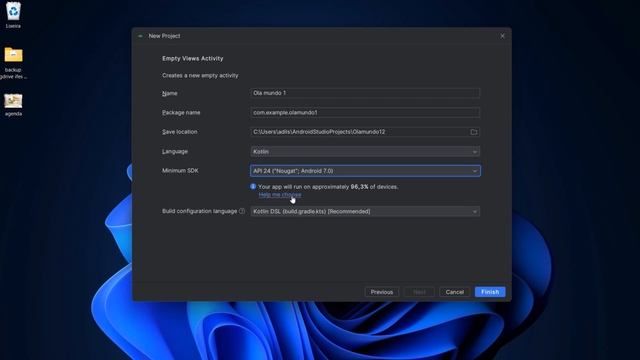
Task: Close the New Project dialog
Action: click(502, 36)
